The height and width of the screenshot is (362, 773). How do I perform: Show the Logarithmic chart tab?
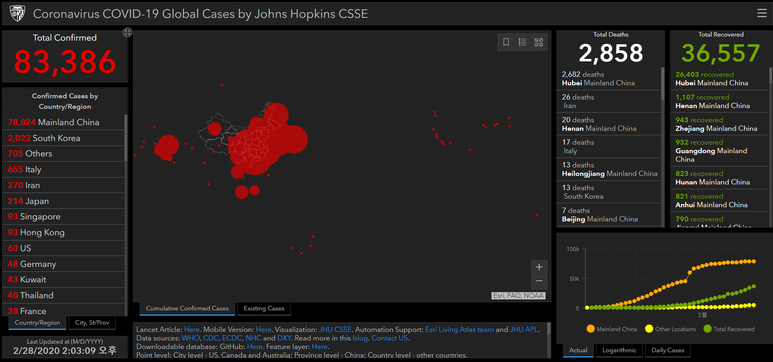click(x=619, y=351)
